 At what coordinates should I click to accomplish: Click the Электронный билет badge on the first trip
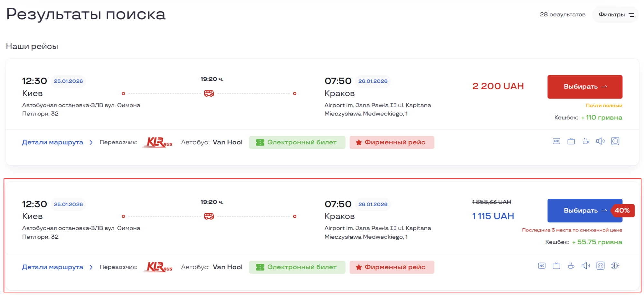297,142
